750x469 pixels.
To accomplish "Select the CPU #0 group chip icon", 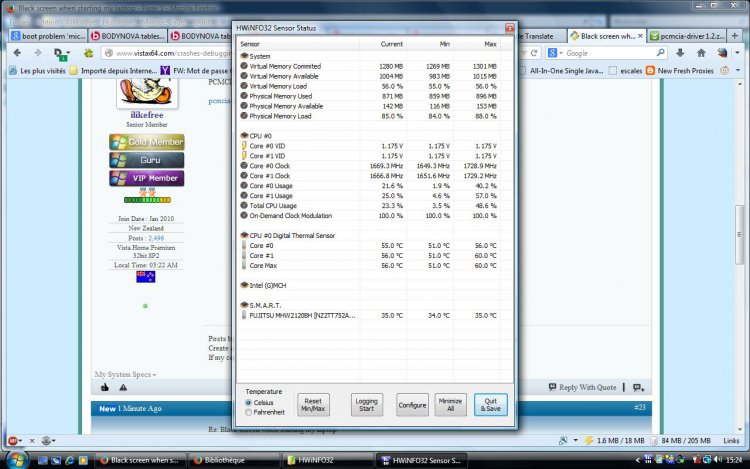I will coord(244,136).
